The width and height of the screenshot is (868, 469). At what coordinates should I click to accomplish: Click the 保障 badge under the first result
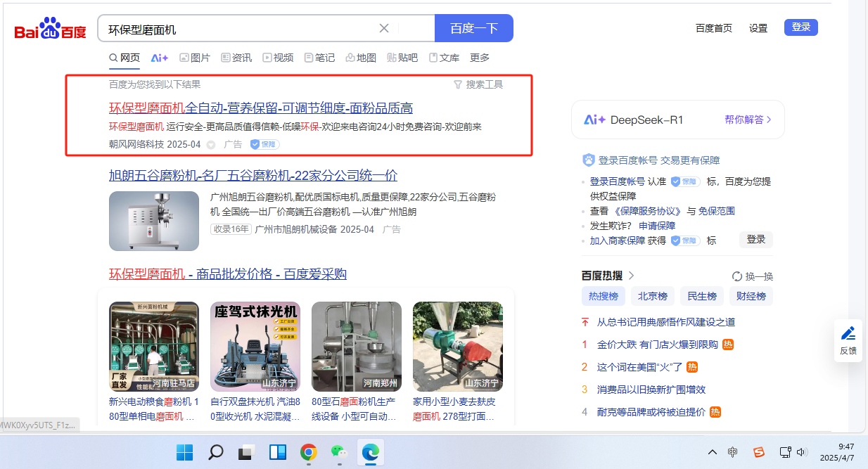(x=265, y=144)
